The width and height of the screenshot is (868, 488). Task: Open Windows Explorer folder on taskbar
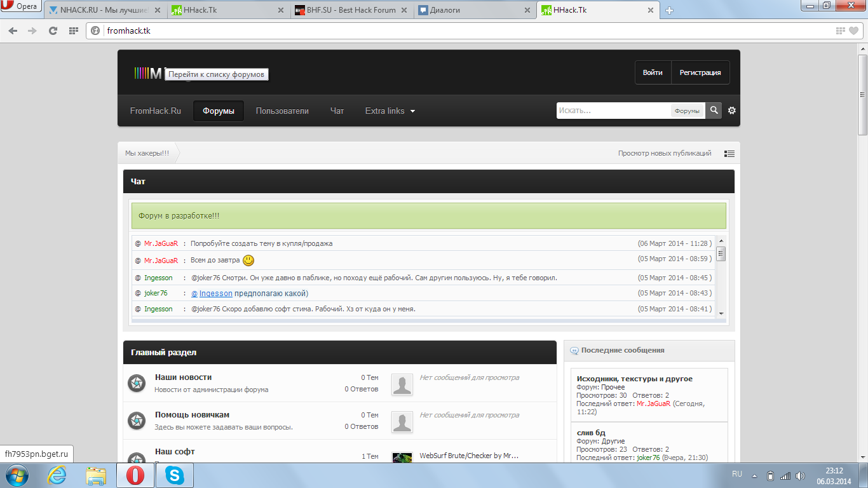[x=96, y=475]
